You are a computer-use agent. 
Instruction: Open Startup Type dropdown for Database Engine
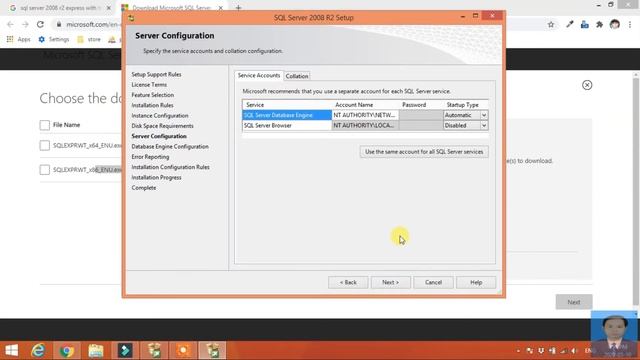[484, 115]
